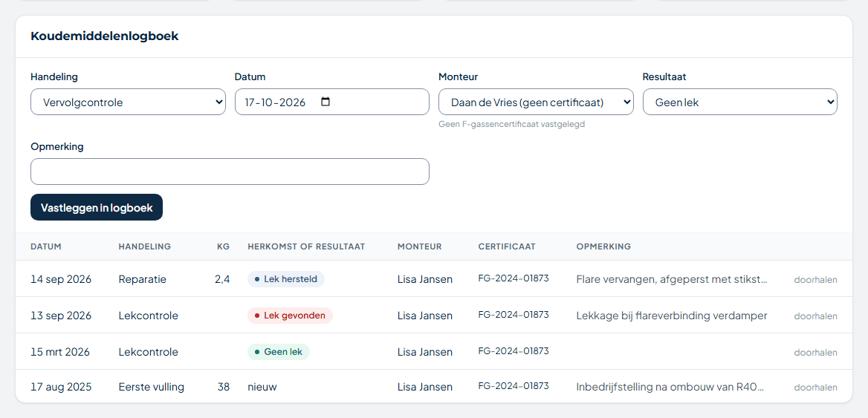Click the date cell 15 mrt 2026

tap(59, 352)
